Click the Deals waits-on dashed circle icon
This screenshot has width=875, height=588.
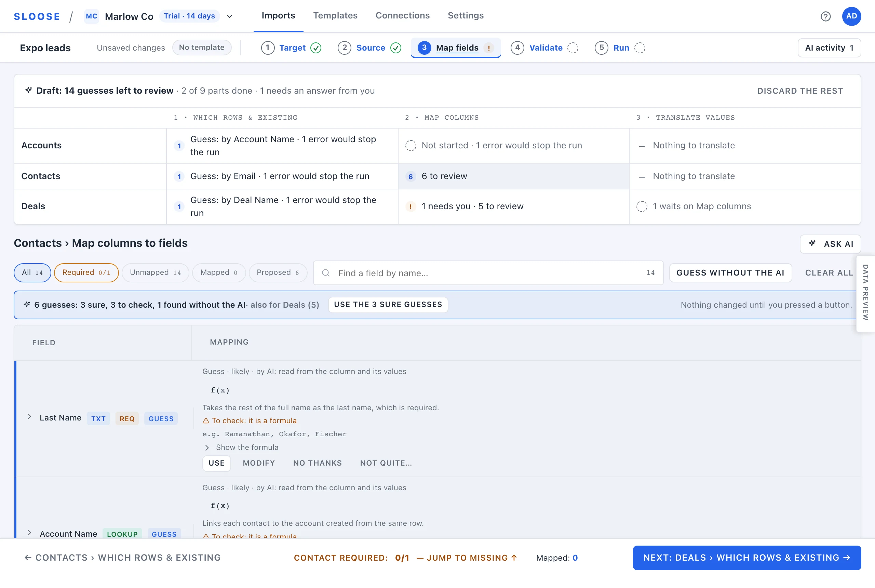pyautogui.click(x=642, y=206)
